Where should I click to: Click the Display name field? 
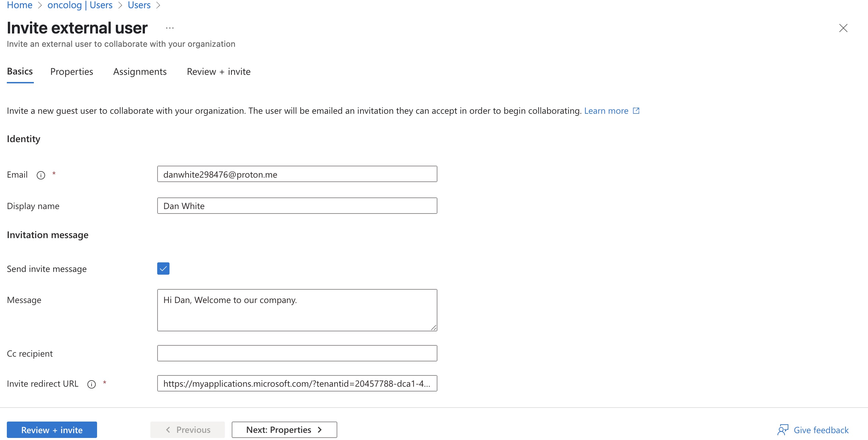click(297, 206)
